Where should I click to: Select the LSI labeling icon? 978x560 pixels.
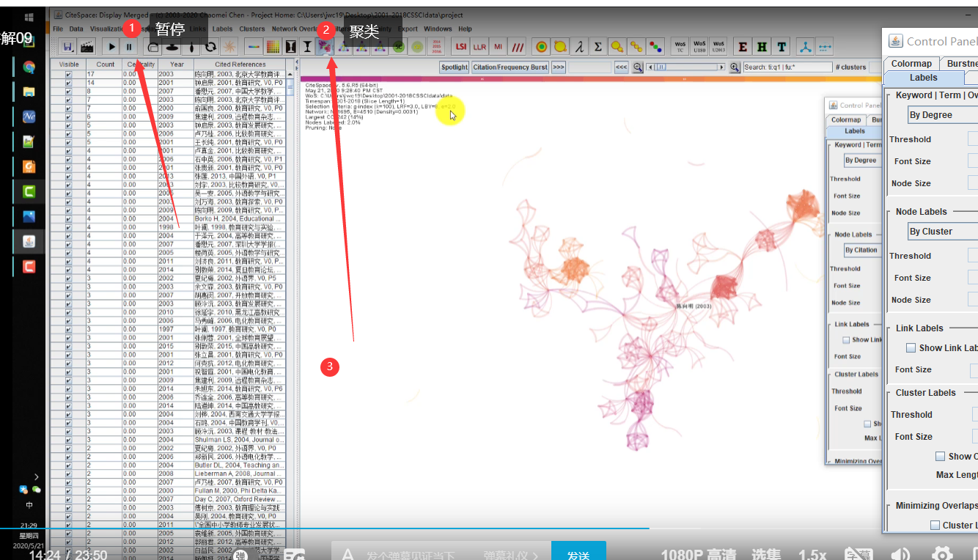pos(460,47)
